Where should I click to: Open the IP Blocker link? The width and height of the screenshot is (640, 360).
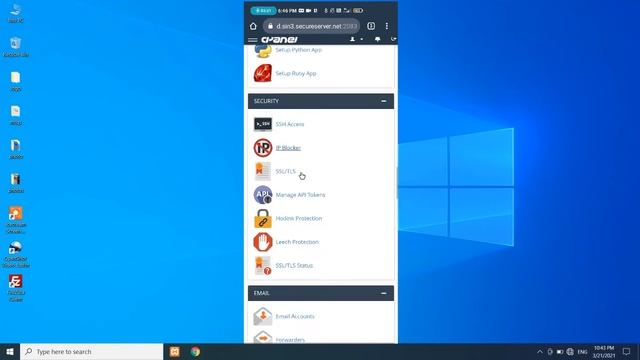pos(288,148)
